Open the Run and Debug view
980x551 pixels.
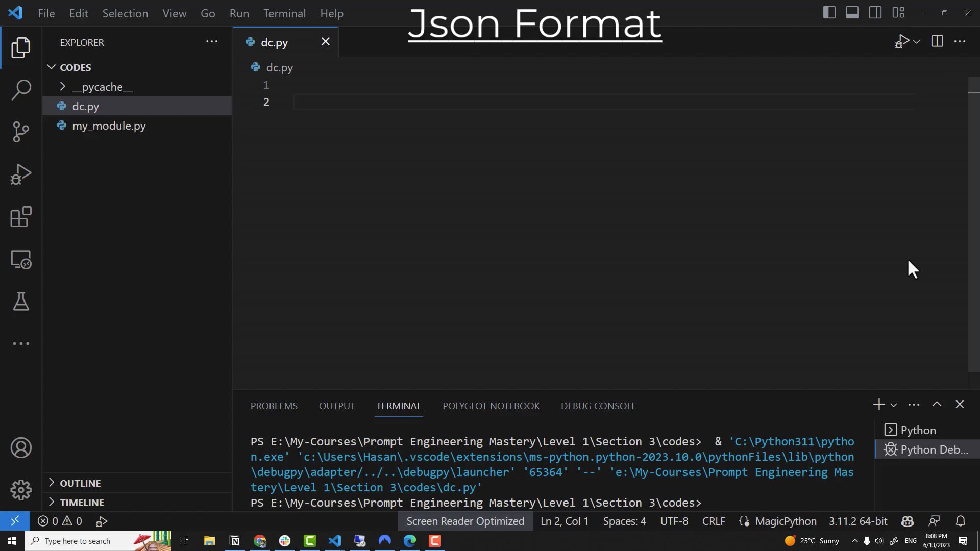[x=21, y=174]
